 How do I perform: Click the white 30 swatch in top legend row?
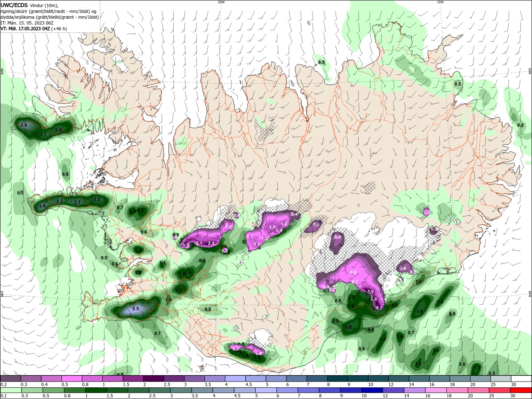tap(521, 379)
